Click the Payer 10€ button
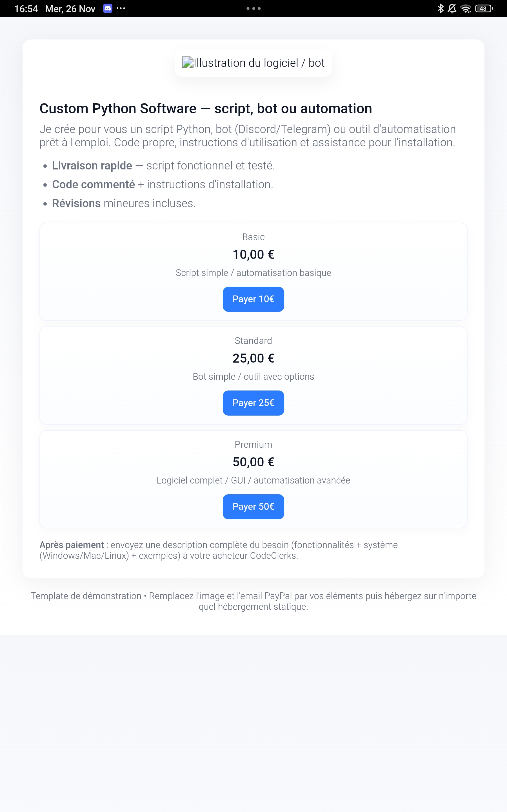This screenshot has width=507, height=812. (253, 299)
